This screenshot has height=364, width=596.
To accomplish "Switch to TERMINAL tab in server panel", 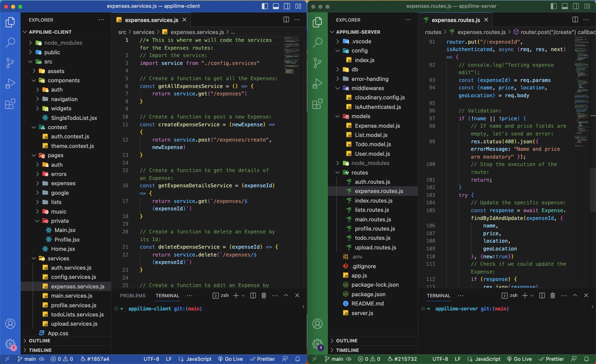I will point(438,296).
